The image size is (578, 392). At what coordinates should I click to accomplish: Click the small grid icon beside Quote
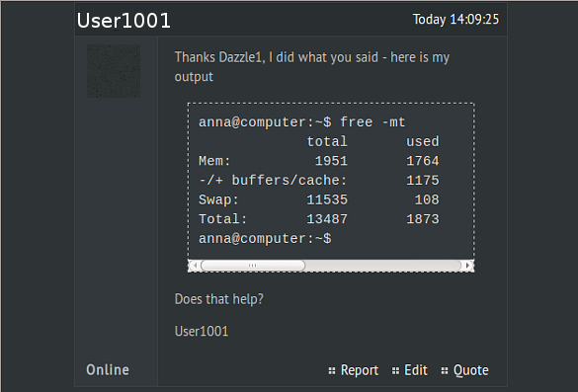[445, 370]
